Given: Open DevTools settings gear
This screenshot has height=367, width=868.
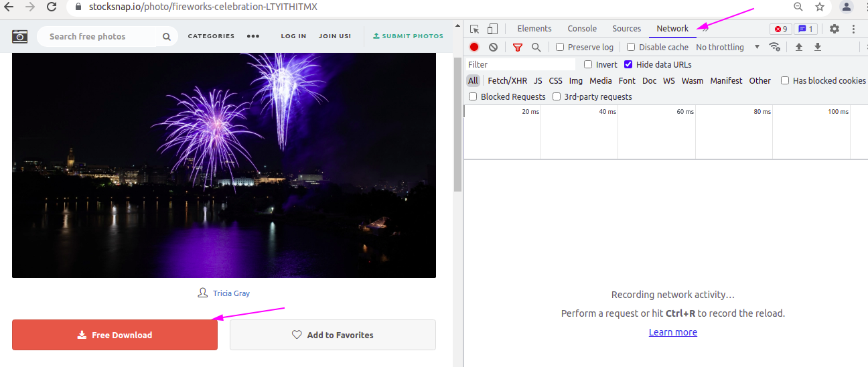Looking at the screenshot, I should [835, 29].
